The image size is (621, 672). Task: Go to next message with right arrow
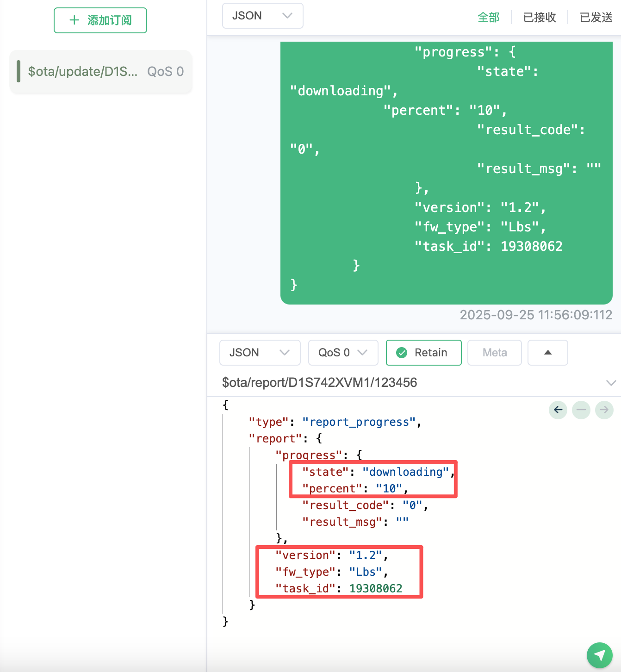[604, 410]
